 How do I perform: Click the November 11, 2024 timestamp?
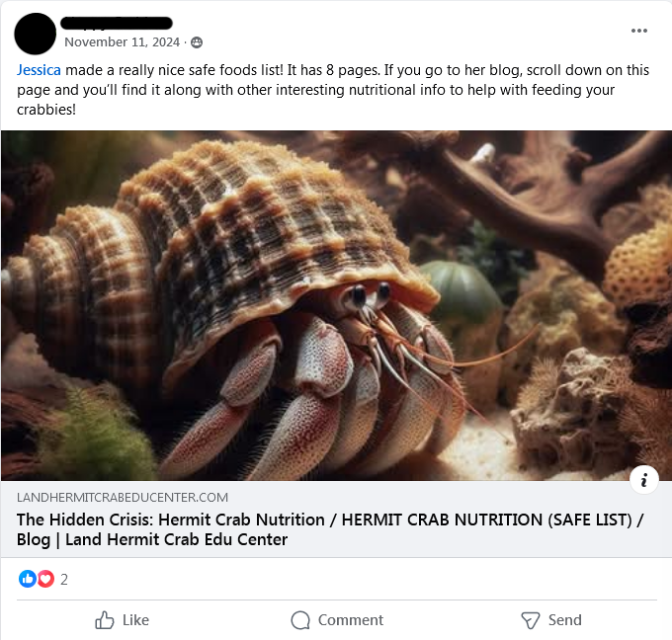tap(123, 42)
